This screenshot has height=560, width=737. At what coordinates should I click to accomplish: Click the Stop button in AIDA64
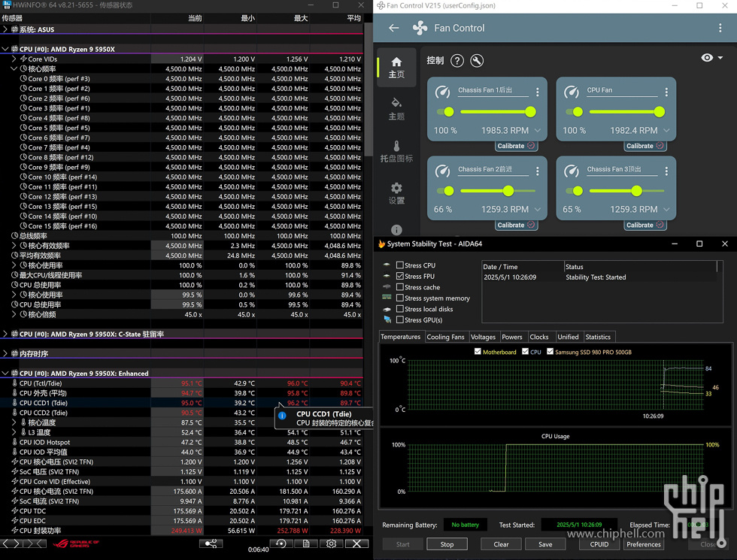(x=447, y=544)
